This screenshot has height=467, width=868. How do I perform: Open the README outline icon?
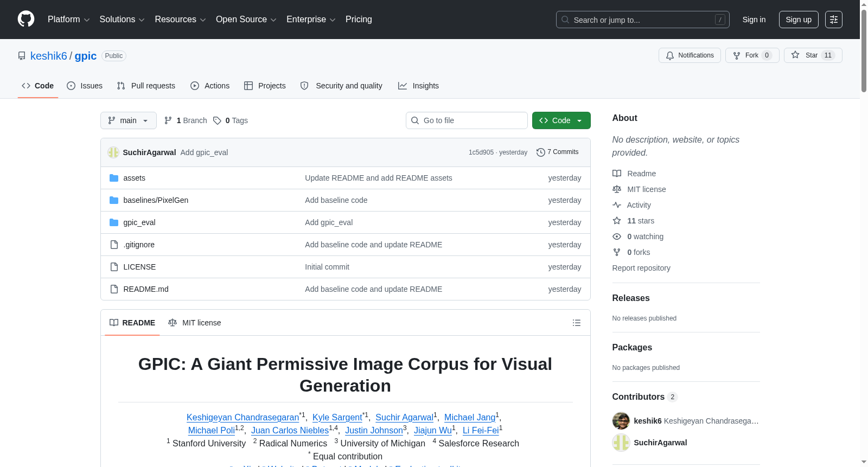[x=577, y=323]
